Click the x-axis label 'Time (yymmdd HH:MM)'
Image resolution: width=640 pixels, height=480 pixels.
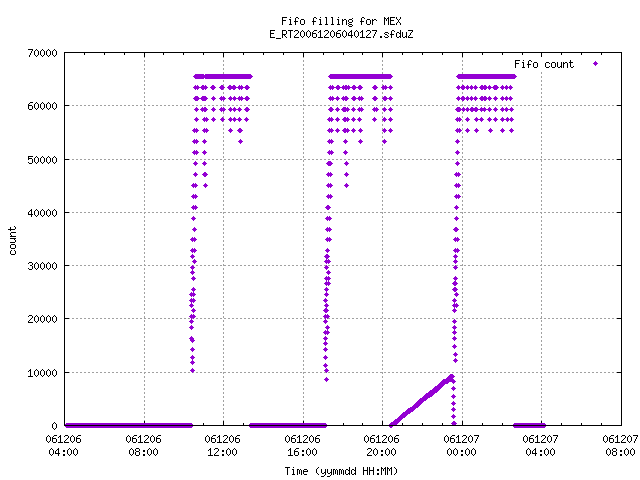(x=341, y=471)
